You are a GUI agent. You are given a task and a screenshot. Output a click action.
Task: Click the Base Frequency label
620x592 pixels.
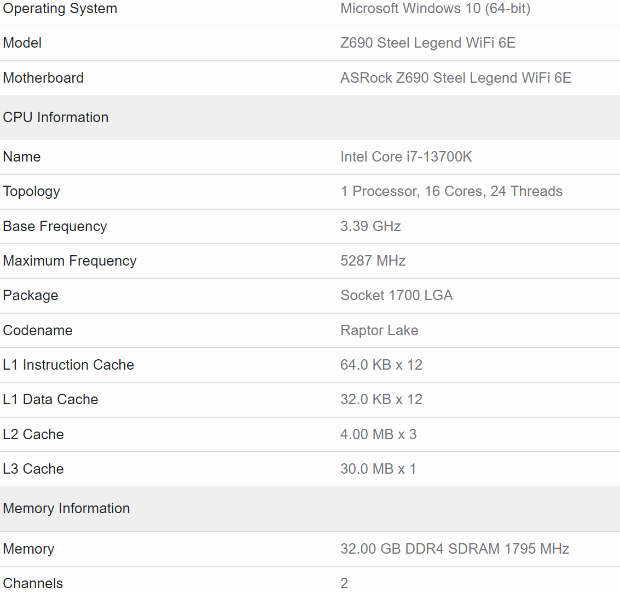click(55, 226)
